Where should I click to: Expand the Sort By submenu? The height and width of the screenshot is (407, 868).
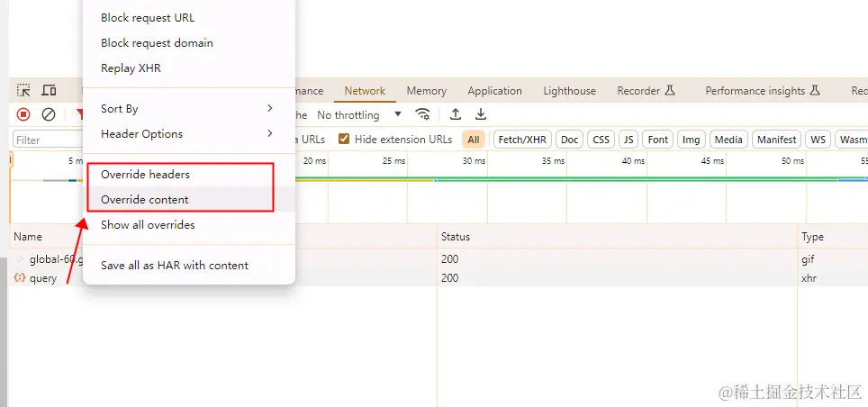pos(188,109)
